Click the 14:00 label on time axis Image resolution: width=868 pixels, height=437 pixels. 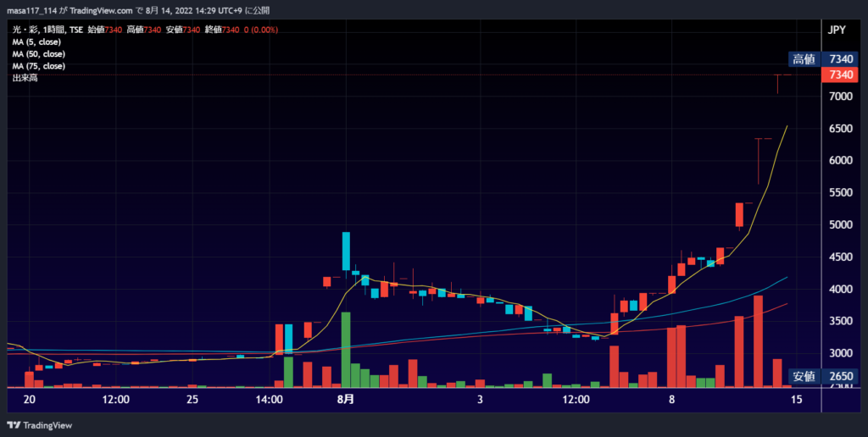click(x=269, y=400)
